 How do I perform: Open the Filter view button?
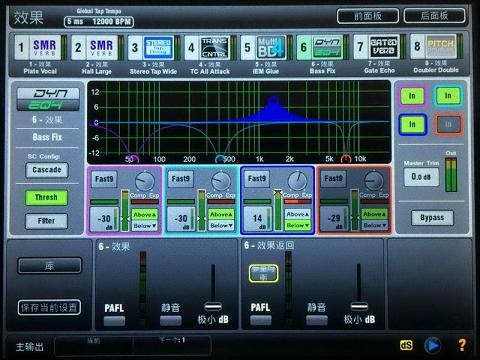pos(46,221)
